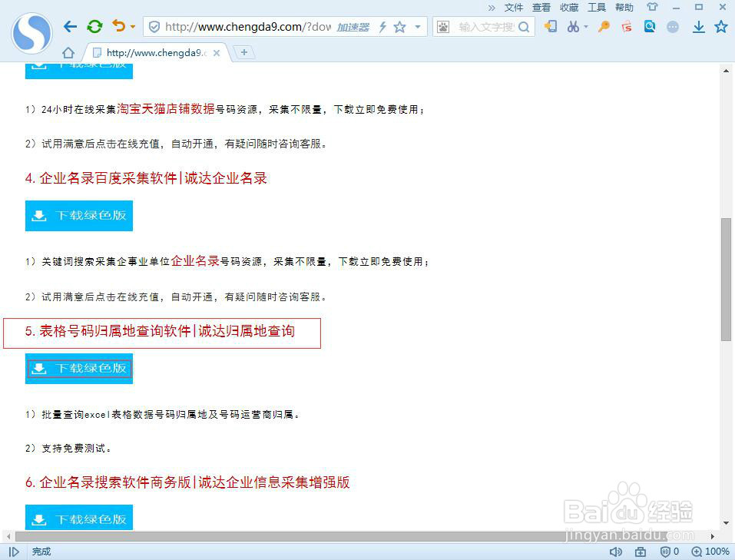This screenshot has width=735, height=560.
Task: Click the 加速器 accelerator label
Action: [353, 27]
